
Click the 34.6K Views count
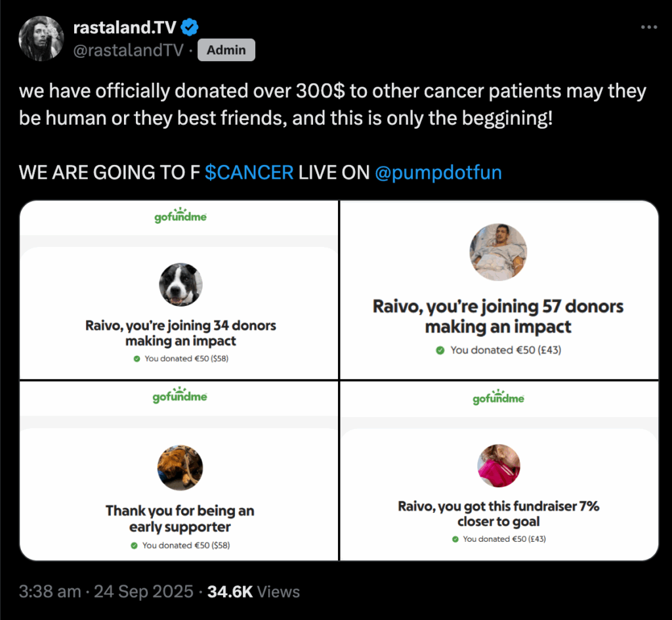(x=253, y=592)
